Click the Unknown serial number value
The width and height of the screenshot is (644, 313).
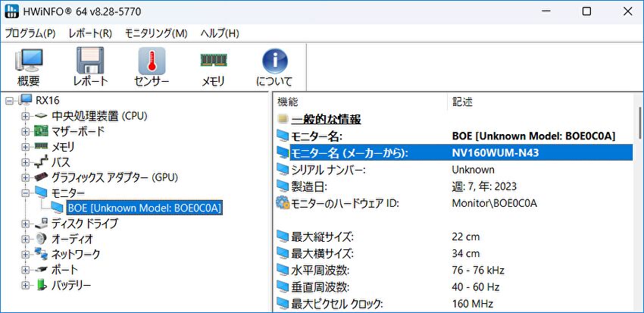[x=473, y=169]
